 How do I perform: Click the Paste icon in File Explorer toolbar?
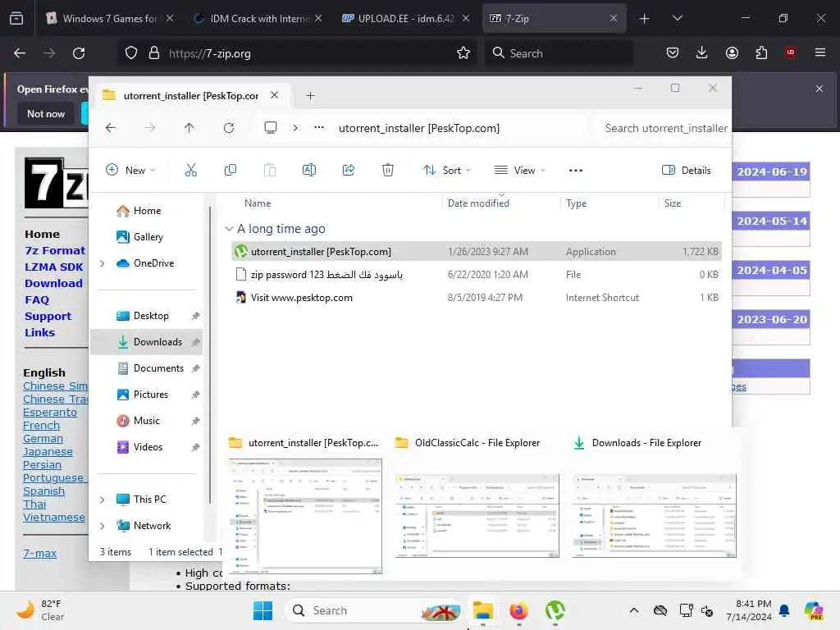[270, 171]
